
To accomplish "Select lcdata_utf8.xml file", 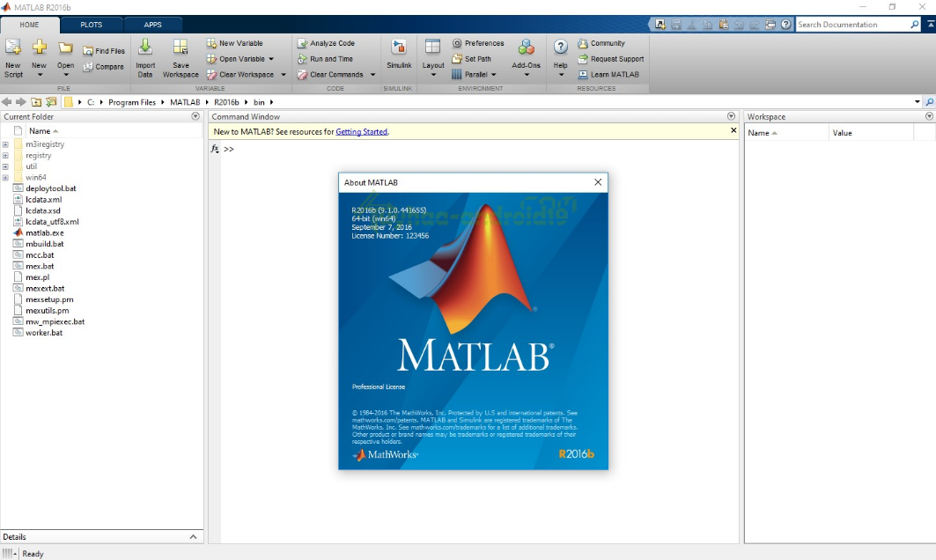I will tap(52, 222).
